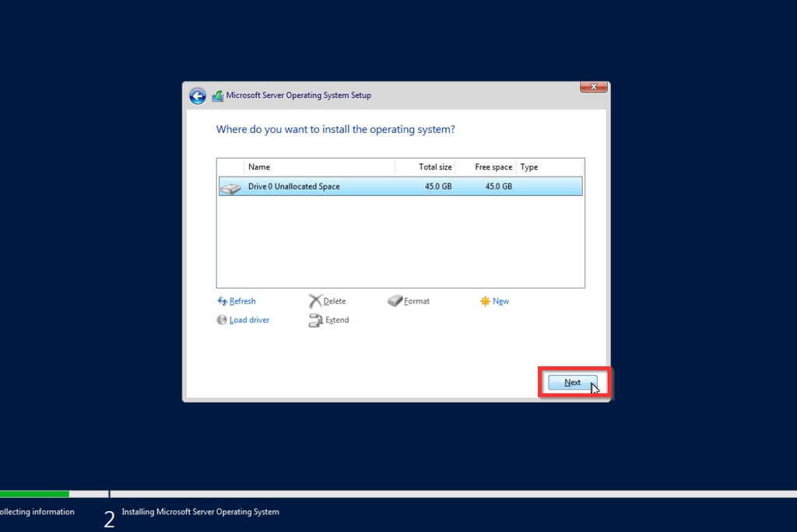Screen dimensions: 797x532
Task: Click the 45.0 GB total size value
Action: (x=438, y=187)
